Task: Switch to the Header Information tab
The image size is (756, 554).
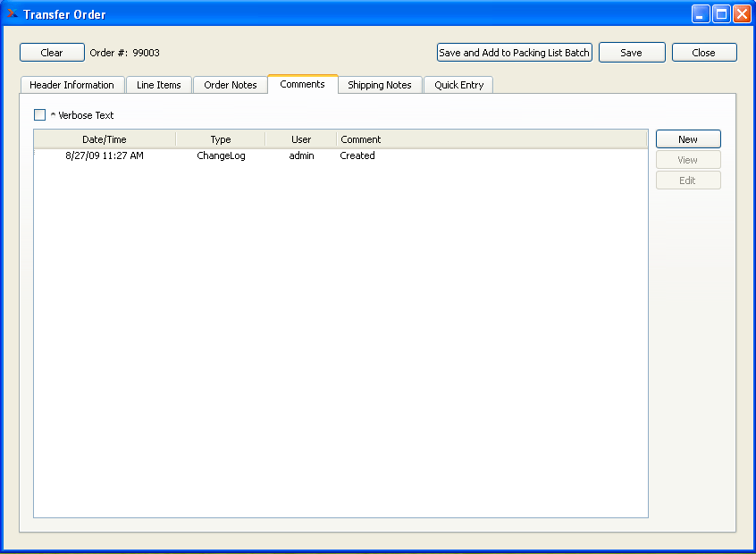Action: coord(71,84)
